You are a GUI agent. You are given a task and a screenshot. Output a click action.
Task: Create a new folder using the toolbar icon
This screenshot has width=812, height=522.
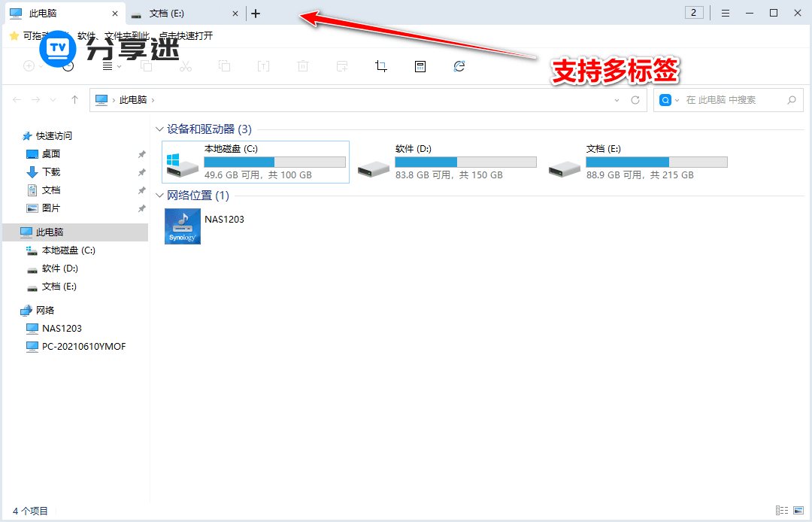pos(342,66)
